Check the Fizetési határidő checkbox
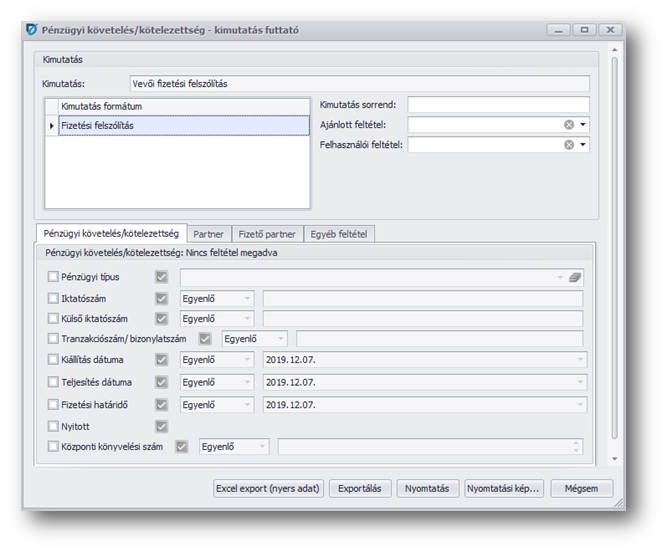 [54, 405]
